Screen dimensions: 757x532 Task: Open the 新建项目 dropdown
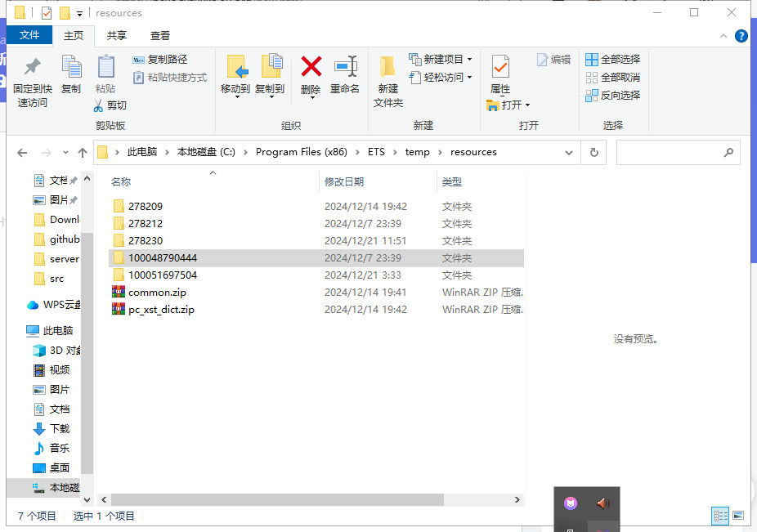coord(470,60)
